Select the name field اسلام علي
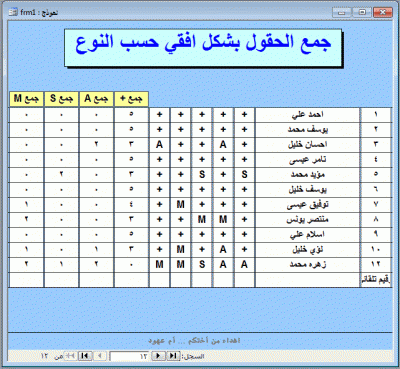The height and width of the screenshot is (369, 400). pos(307,234)
